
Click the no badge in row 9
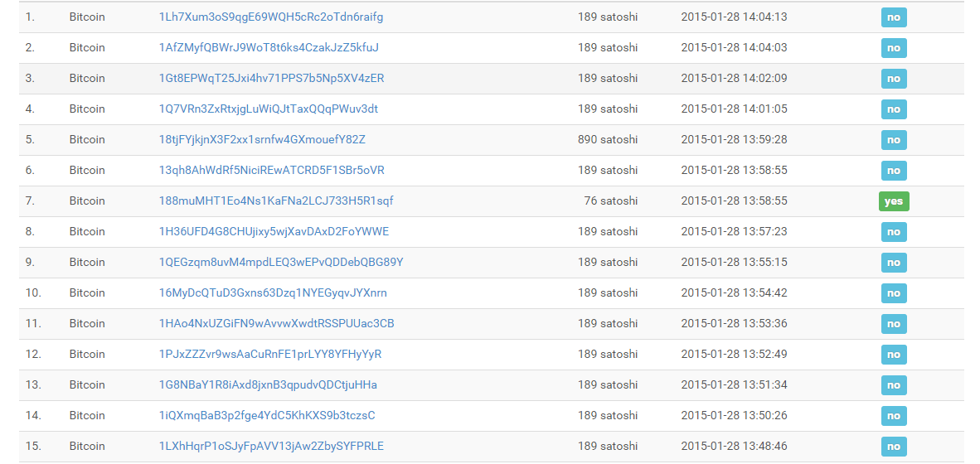pyautogui.click(x=894, y=263)
